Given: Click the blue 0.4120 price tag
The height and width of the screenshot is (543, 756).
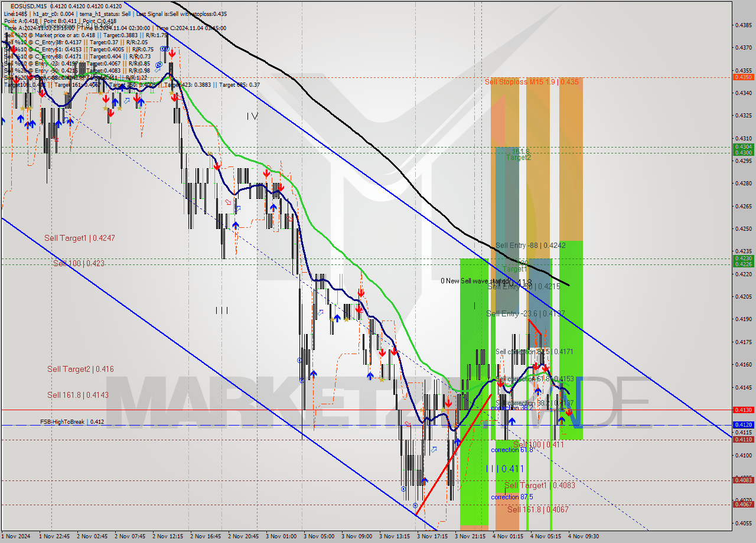Looking at the screenshot, I should pyautogui.click(x=742, y=425).
